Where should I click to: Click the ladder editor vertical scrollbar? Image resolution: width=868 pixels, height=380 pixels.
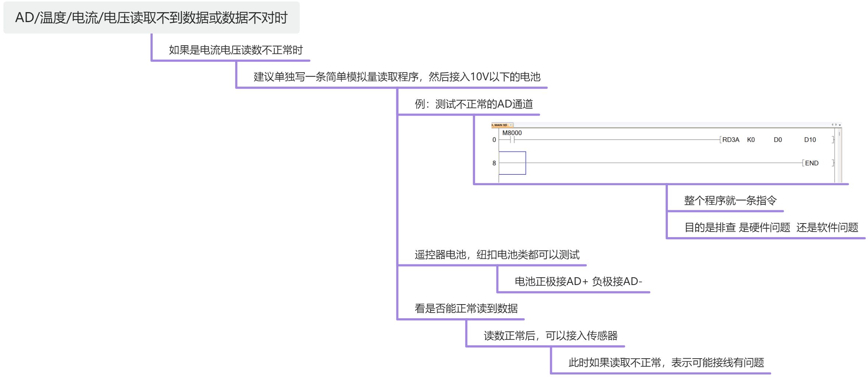[839, 155]
